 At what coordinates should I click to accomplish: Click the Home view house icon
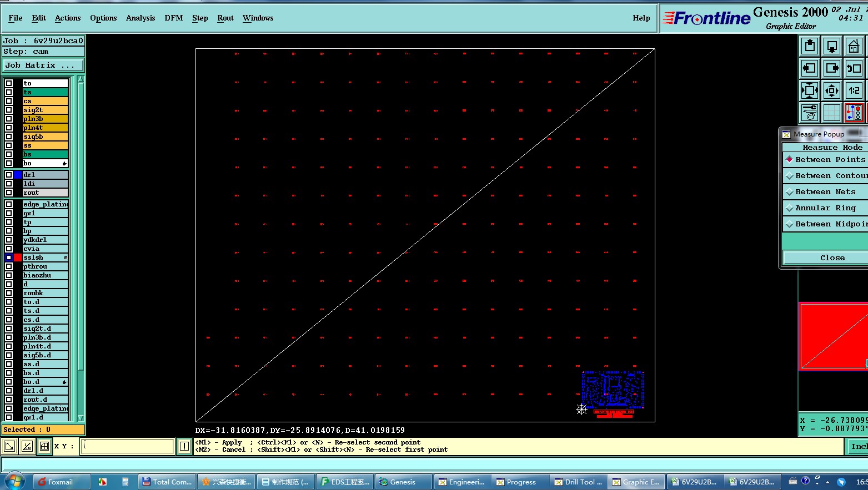[x=854, y=46]
